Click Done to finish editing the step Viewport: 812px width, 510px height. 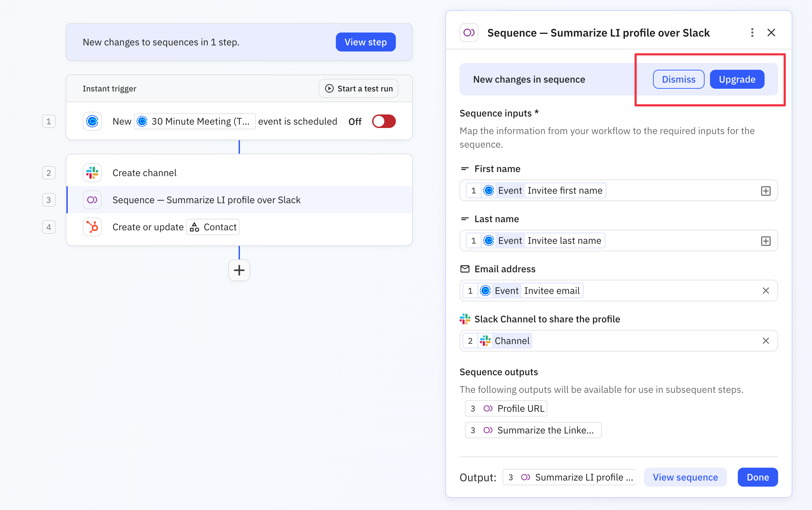click(757, 477)
